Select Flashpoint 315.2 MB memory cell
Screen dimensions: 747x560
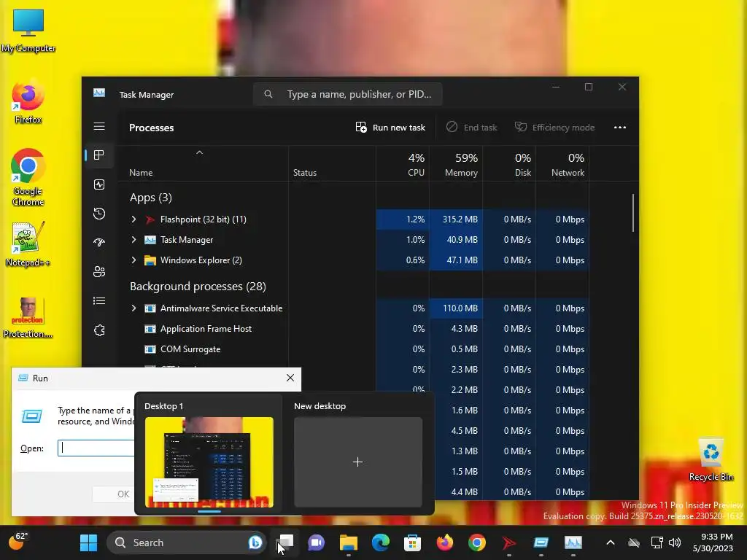(456, 219)
